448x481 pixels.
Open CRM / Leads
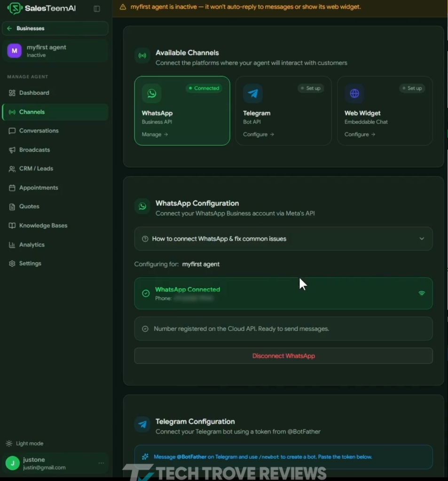click(55, 169)
